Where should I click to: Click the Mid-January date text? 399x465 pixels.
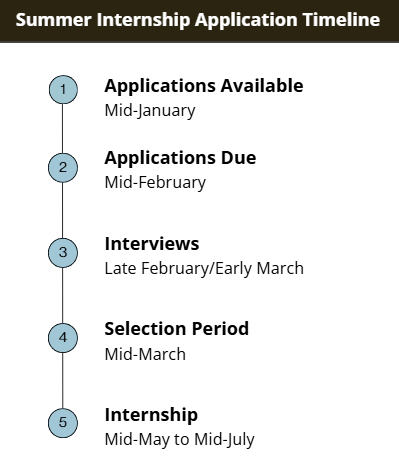[150, 111]
